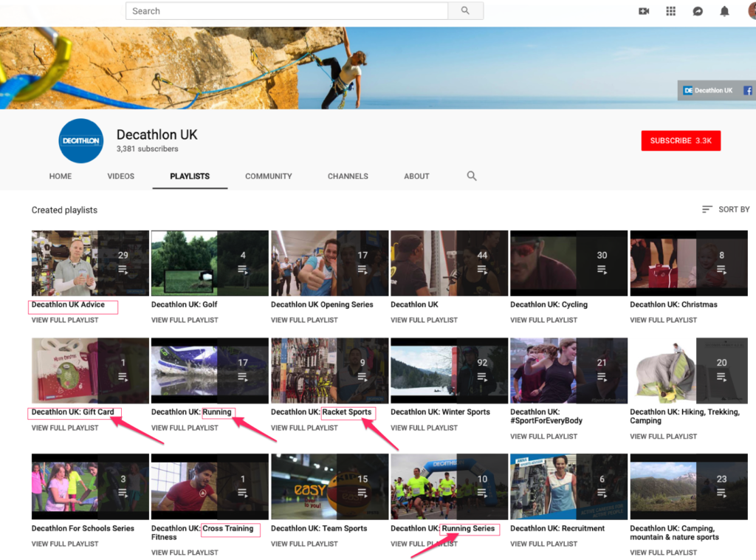Viewport: 756px width, 560px height.
Task: Open the Sort By dropdown
Action: pos(726,209)
